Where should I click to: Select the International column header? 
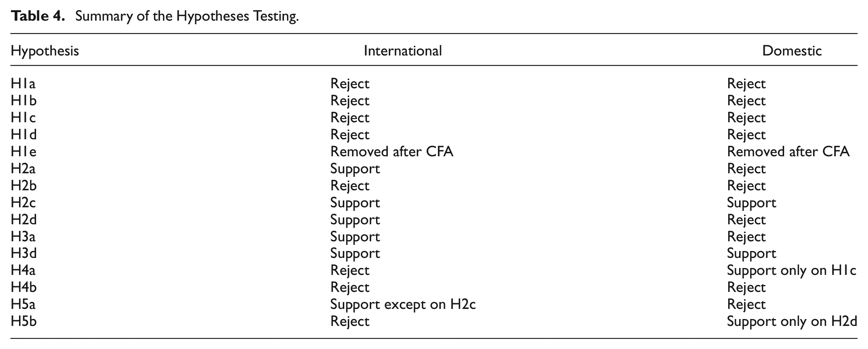point(403,51)
